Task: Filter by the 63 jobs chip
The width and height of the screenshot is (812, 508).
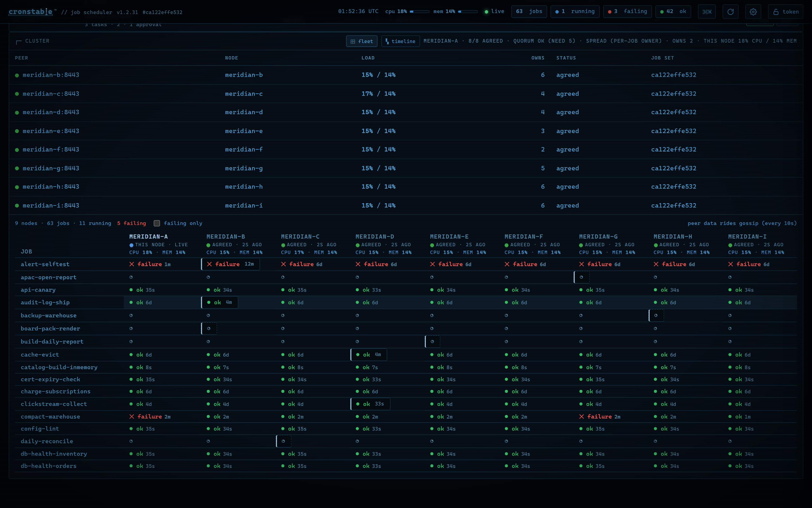Action: pyautogui.click(x=529, y=11)
